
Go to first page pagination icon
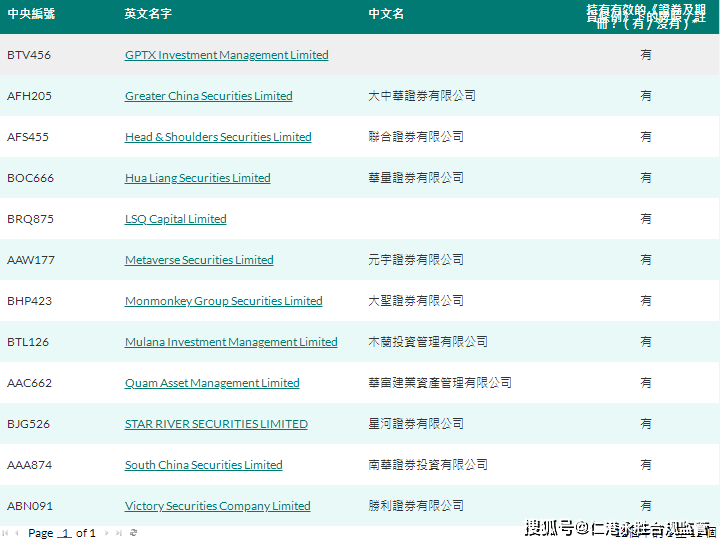point(5,533)
